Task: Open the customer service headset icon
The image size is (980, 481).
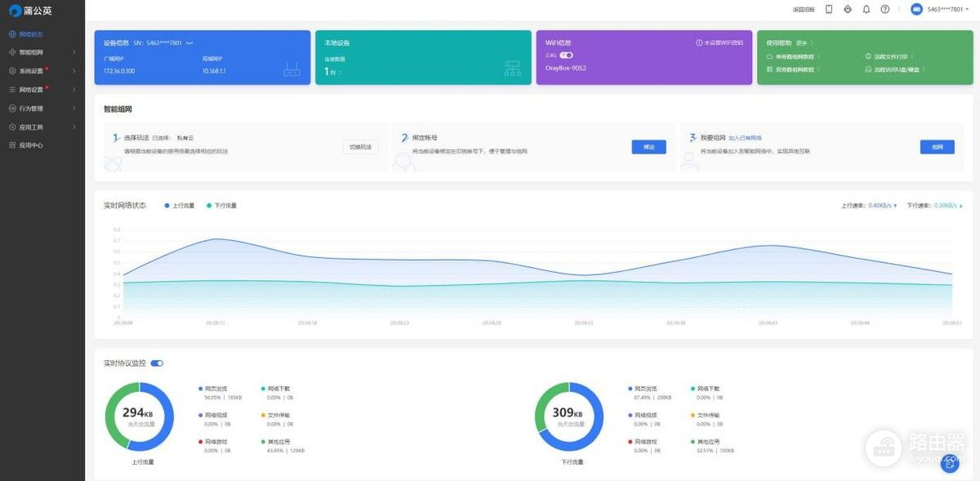Action: 848,10
